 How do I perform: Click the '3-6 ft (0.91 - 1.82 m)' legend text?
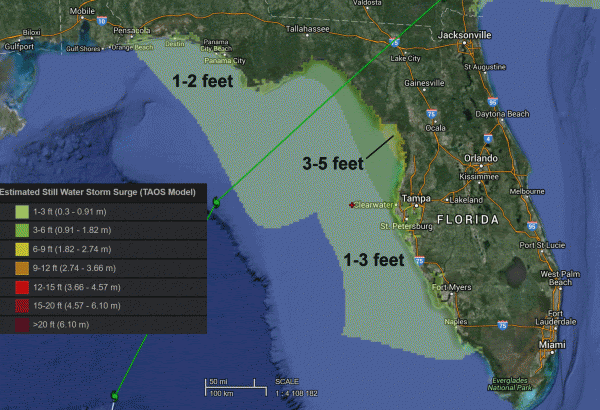coord(72,230)
